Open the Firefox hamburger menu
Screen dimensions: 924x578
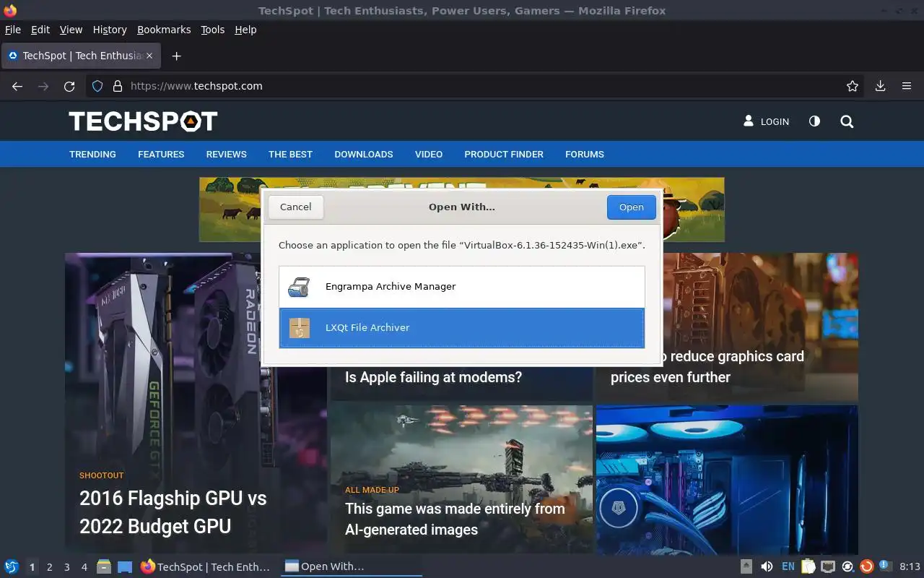[907, 86]
